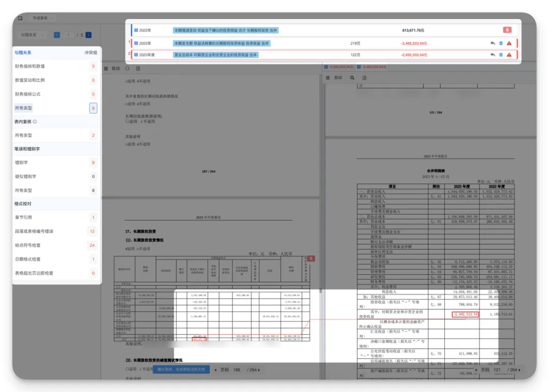Go to the previous page in the right viewer pager
This screenshot has width=549, height=392.
tap(475, 370)
